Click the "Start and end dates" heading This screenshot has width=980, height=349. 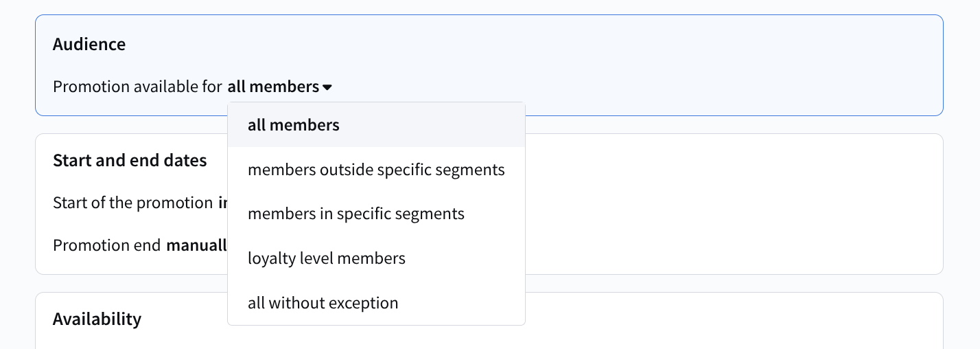pyautogui.click(x=130, y=161)
